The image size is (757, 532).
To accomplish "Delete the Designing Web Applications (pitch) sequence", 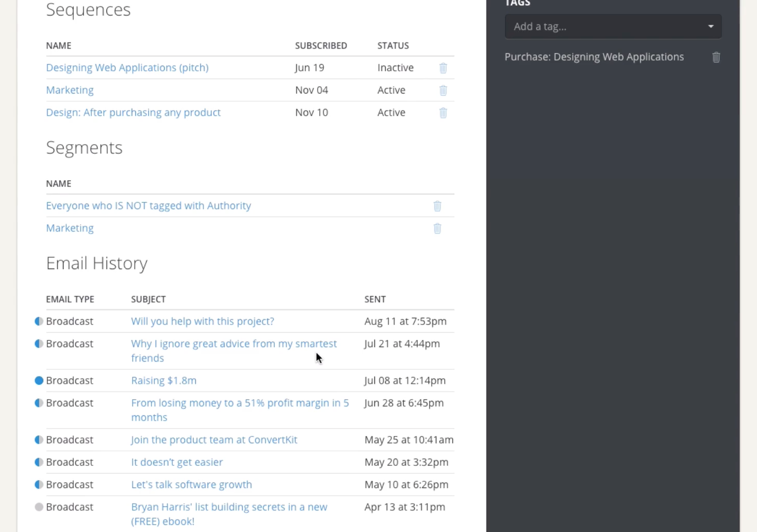I will [x=443, y=68].
